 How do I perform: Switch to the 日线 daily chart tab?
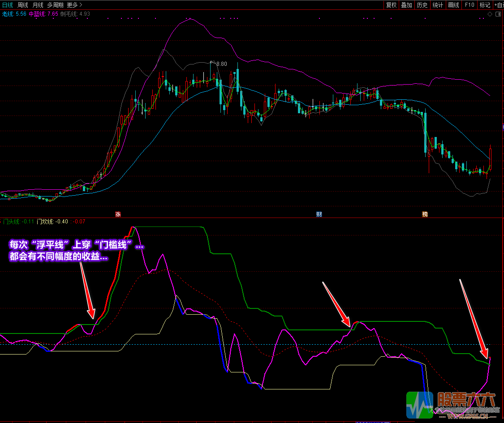8,5
